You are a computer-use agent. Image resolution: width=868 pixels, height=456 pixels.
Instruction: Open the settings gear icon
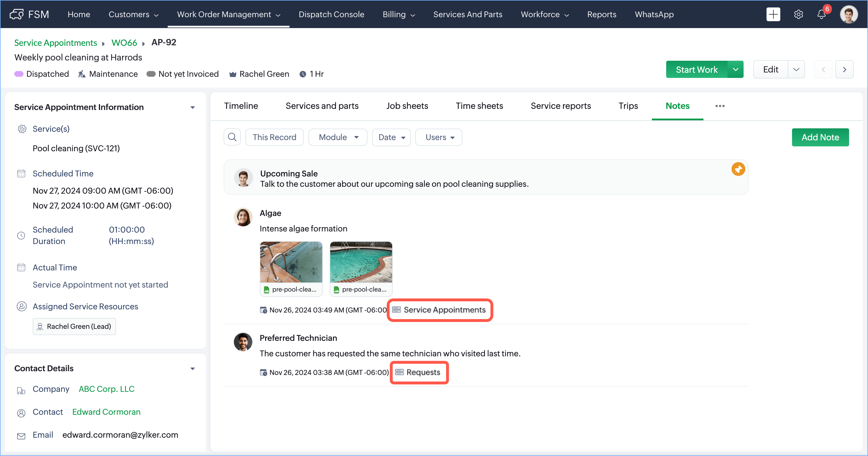[x=798, y=15]
